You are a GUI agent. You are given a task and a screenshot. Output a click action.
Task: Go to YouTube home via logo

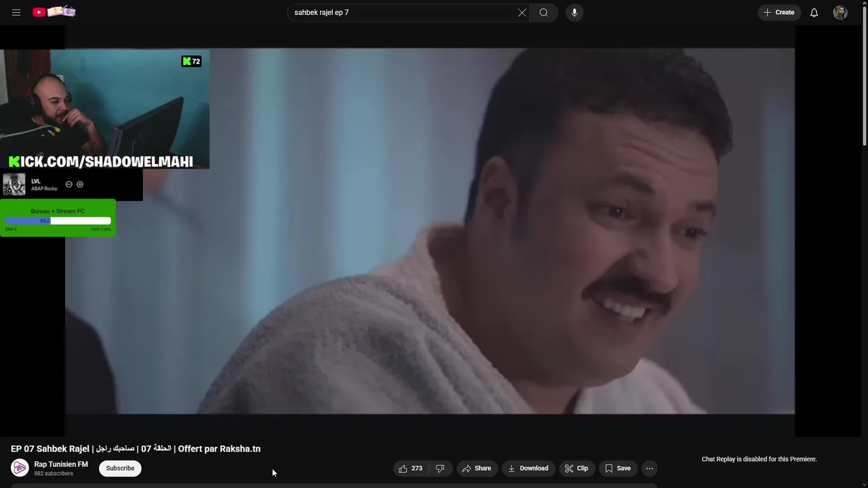coord(54,12)
